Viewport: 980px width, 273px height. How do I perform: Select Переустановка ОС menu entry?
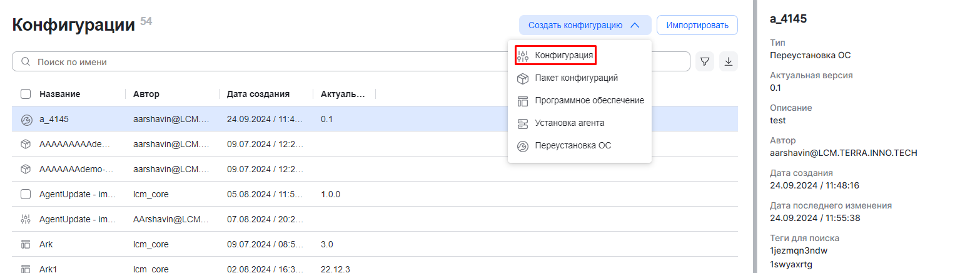(x=573, y=146)
